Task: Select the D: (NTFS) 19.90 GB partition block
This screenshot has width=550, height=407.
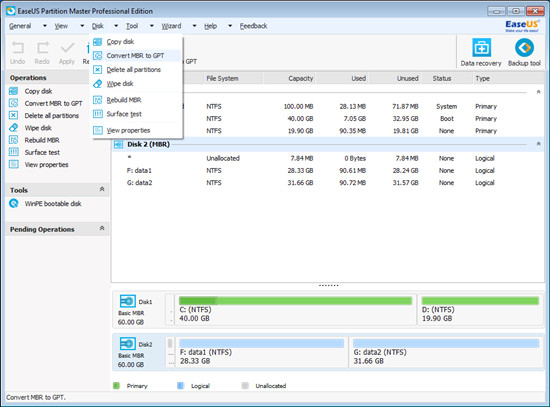Action: (480, 310)
